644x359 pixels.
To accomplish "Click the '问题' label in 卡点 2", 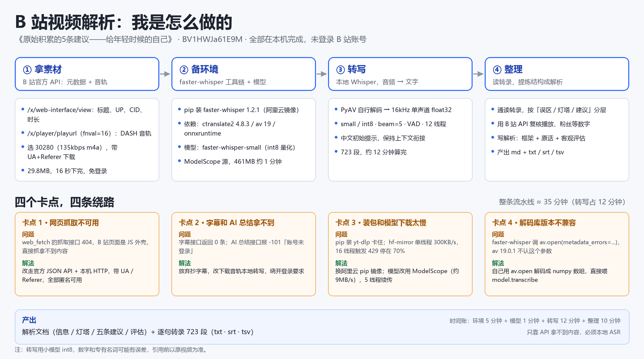I will point(185,234).
